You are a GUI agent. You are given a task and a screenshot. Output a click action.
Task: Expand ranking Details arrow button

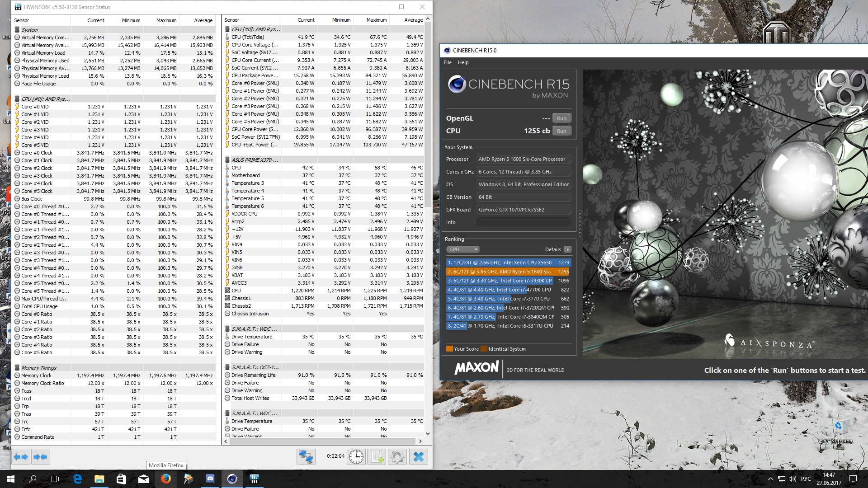tap(568, 249)
